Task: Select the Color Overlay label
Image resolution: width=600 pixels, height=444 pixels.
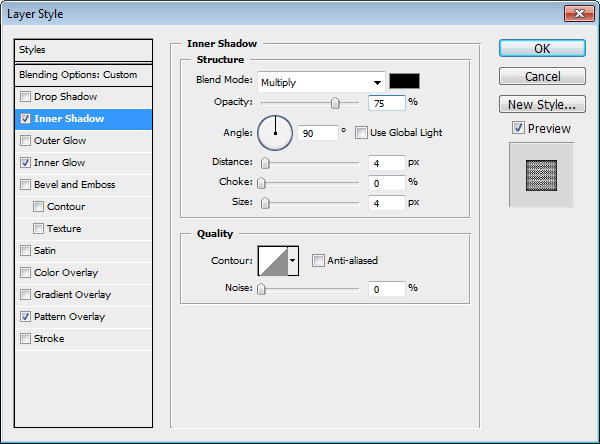Action: pyautogui.click(x=66, y=273)
